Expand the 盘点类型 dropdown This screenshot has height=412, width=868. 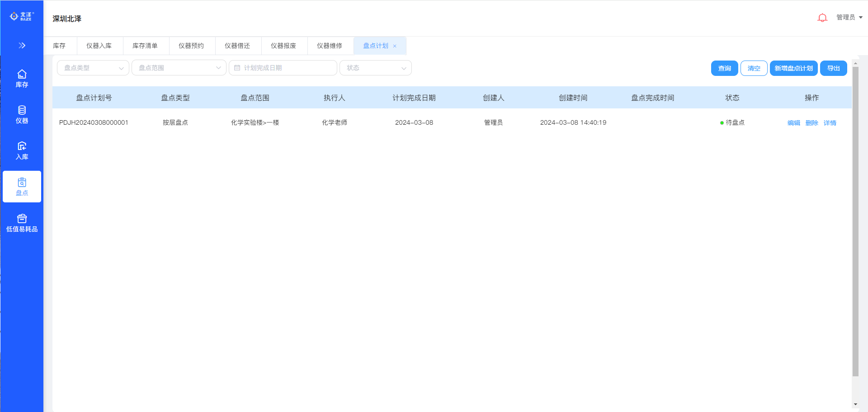93,68
